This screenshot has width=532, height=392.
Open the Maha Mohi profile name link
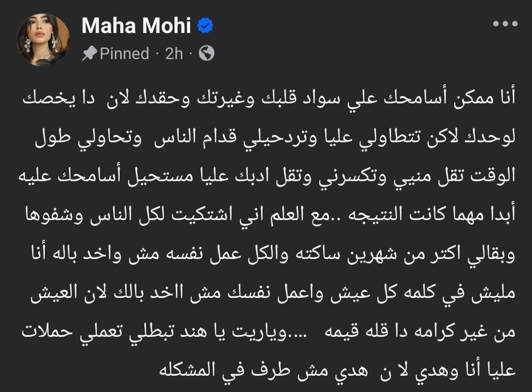tap(135, 26)
